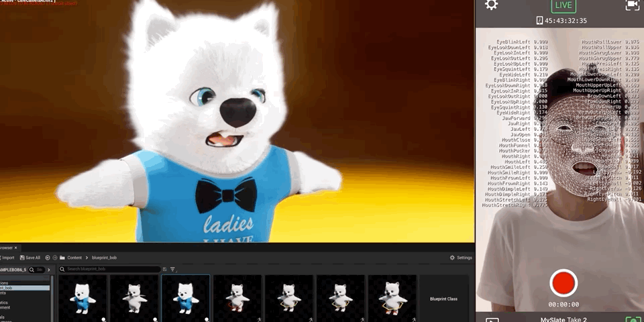This screenshot has width=644, height=322.
Task: Open Content Browser Settings
Action: (x=461, y=258)
